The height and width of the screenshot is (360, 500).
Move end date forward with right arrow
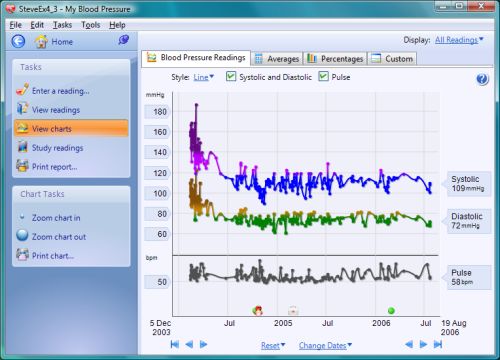pyautogui.click(x=423, y=344)
